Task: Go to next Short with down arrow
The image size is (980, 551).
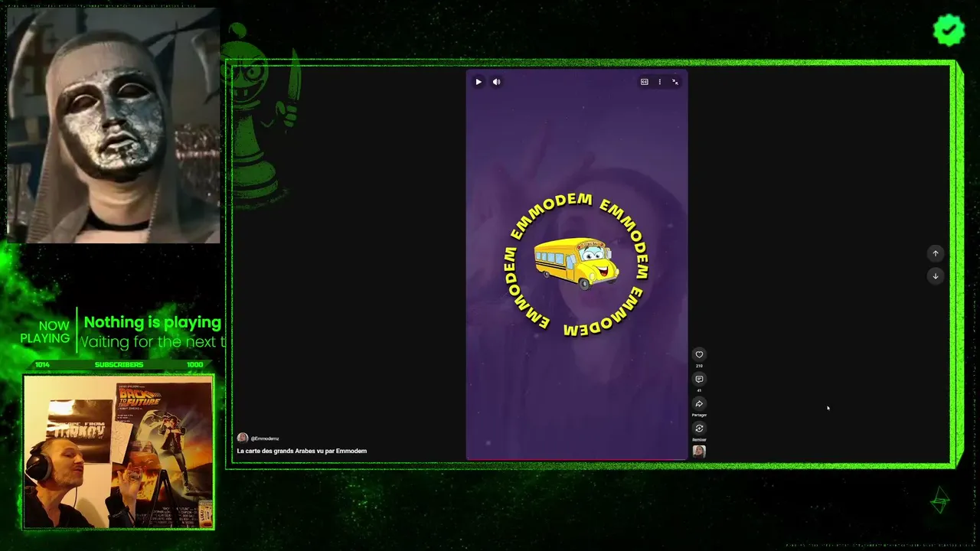Action: (935, 275)
